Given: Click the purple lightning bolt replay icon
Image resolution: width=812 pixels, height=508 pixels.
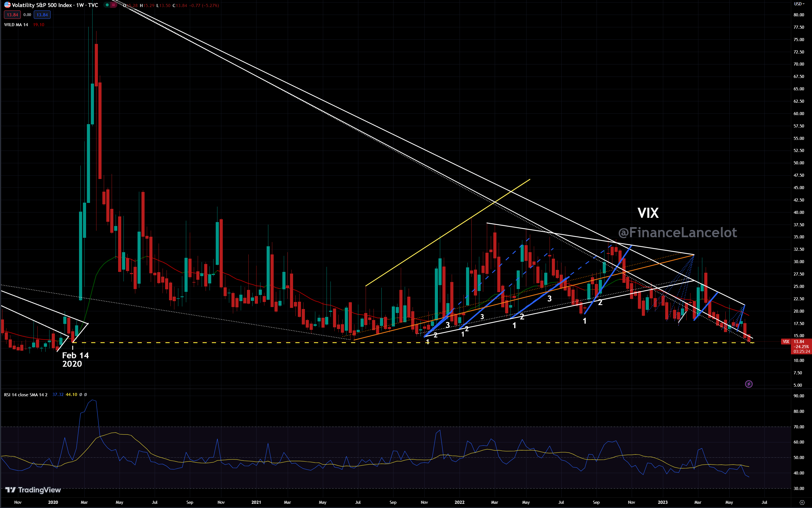Looking at the screenshot, I should point(748,384).
